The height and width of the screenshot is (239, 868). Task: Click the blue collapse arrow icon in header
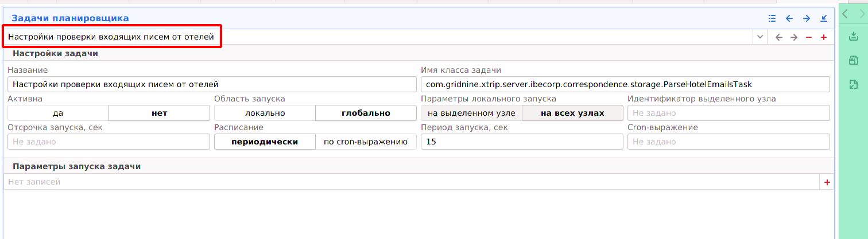click(824, 18)
